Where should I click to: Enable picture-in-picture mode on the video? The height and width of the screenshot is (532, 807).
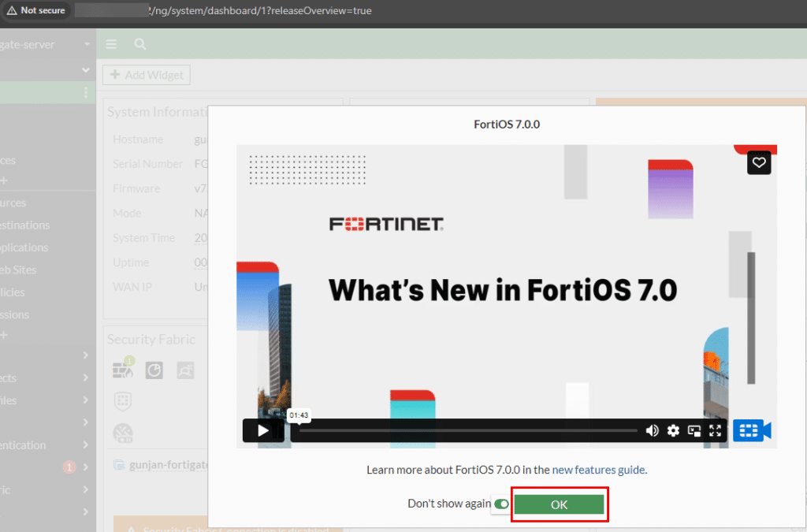[x=694, y=430]
